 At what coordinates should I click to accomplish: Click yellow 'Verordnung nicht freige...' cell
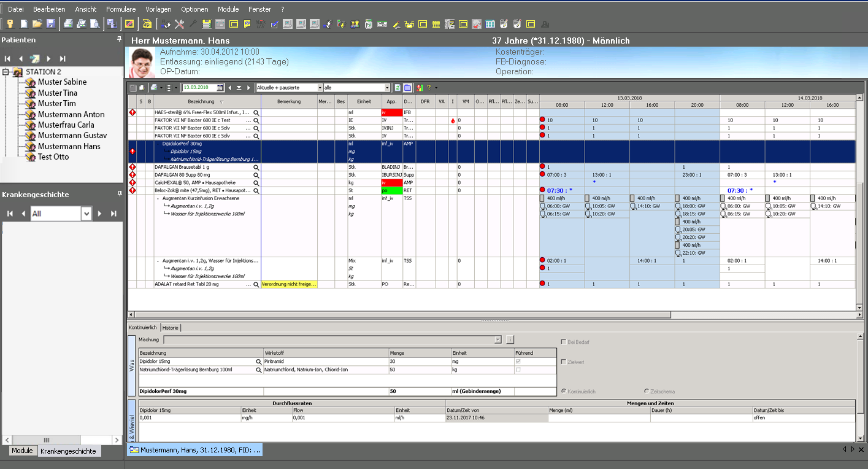click(x=289, y=284)
